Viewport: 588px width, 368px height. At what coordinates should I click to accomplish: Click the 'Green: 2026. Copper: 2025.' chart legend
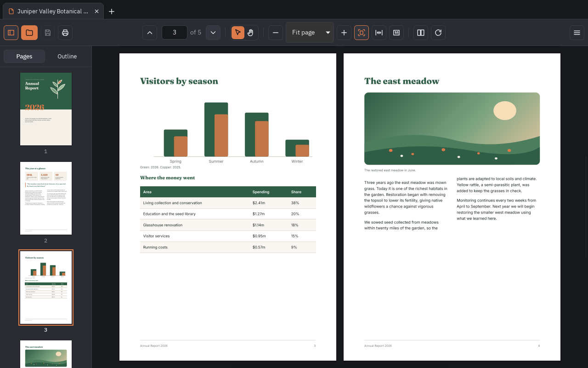160,167
